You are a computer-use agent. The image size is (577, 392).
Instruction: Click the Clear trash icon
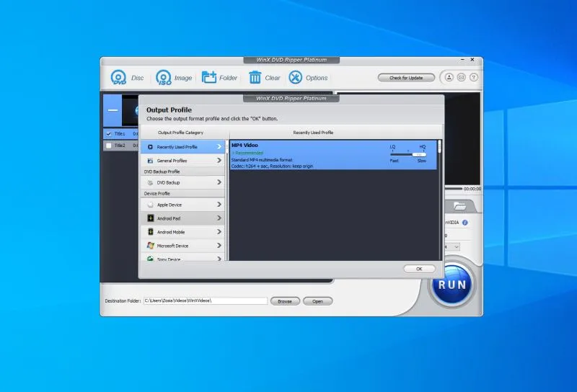255,78
